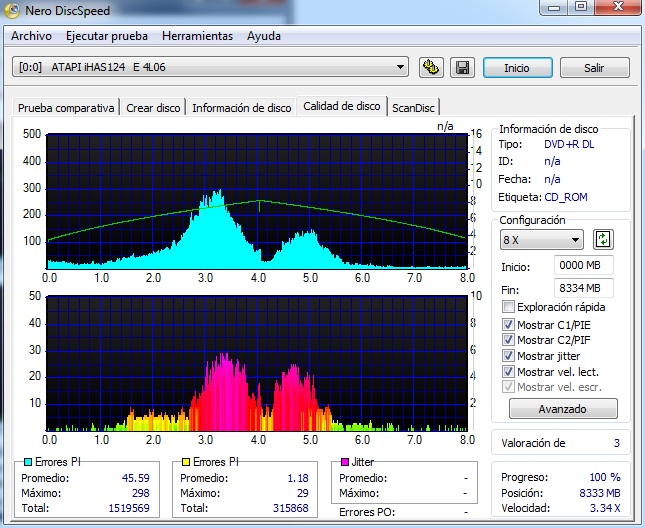Open the 8 X speed dropdown
The width and height of the screenshot is (645, 528).
tap(575, 240)
